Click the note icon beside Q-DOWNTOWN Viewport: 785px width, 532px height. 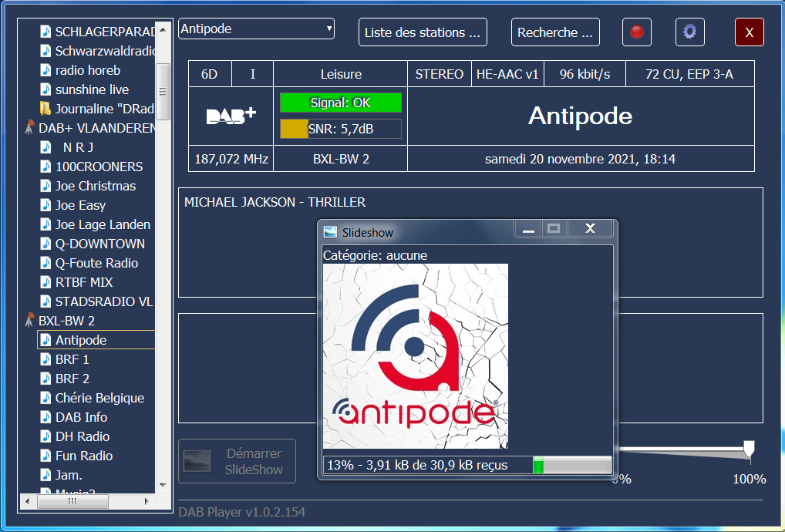click(45, 244)
